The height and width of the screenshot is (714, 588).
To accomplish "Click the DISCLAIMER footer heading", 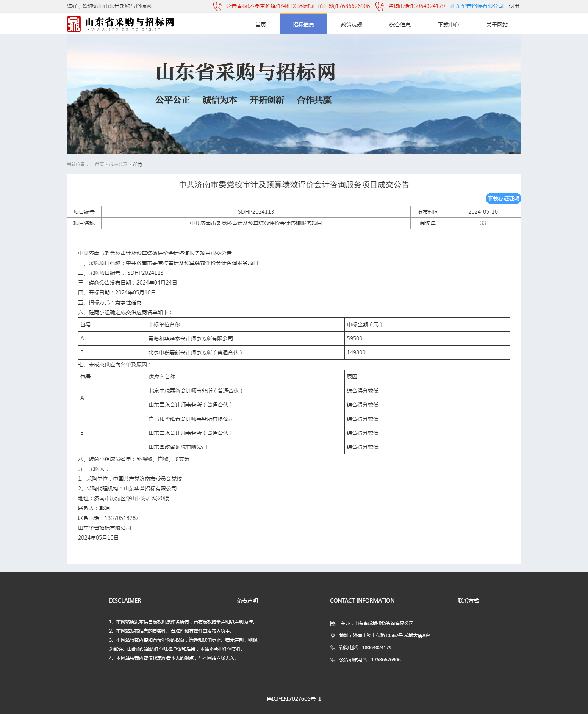I will point(125,601).
